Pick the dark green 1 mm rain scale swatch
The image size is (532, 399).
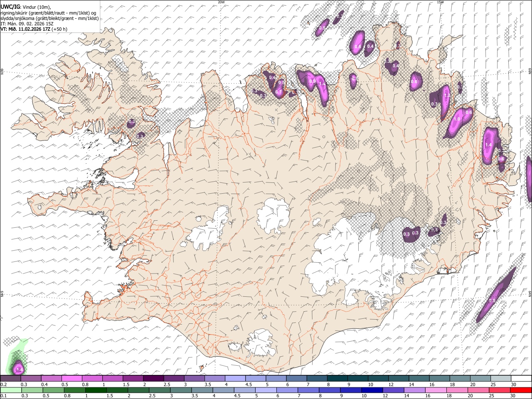95,390
